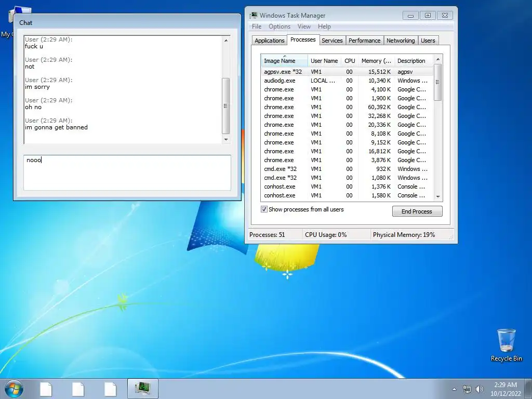Image resolution: width=532 pixels, height=399 pixels.
Task: Select chrome.exe row using 16,812 K
Action: click(x=347, y=151)
